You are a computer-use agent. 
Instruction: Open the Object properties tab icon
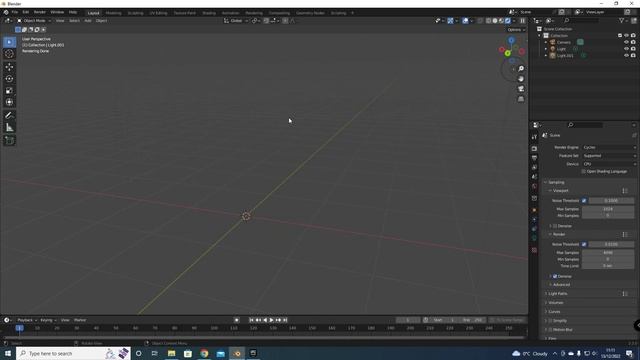click(x=534, y=210)
